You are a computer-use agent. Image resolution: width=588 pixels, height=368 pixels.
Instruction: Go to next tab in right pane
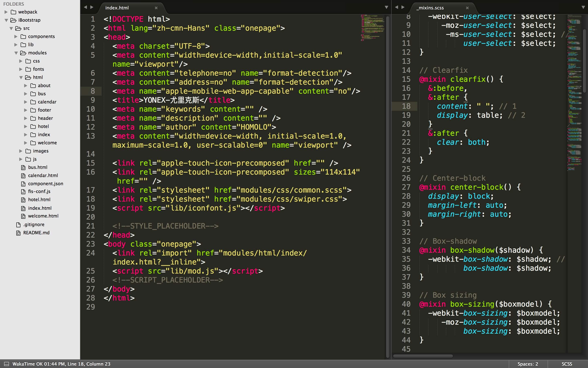(403, 7)
